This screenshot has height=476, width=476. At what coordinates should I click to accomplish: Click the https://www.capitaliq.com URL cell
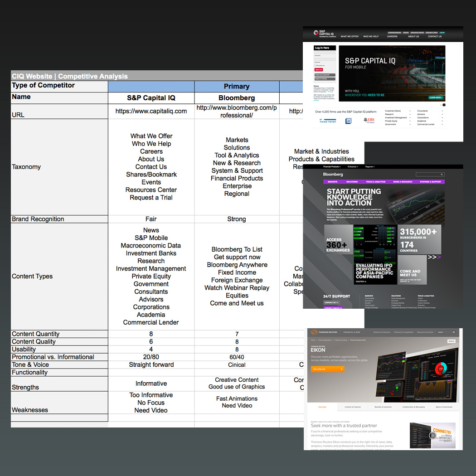click(151, 111)
